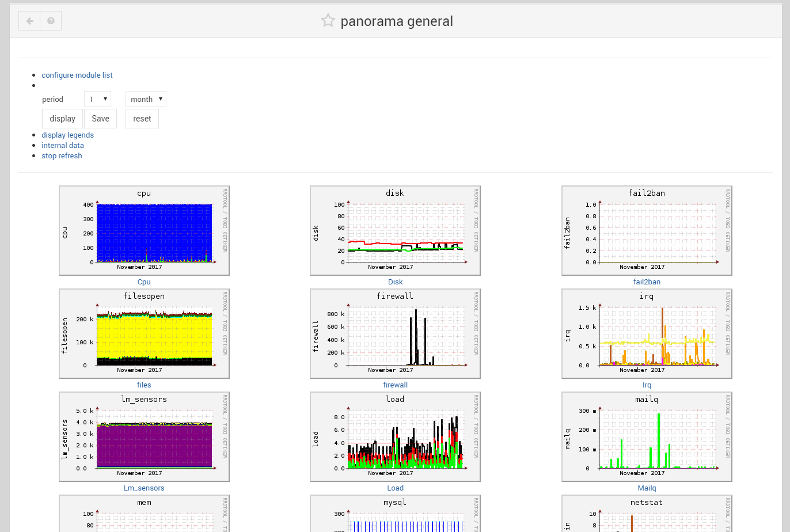The height and width of the screenshot is (532, 790).
Task: Open the Lm_sensors graph page
Action: (143, 488)
